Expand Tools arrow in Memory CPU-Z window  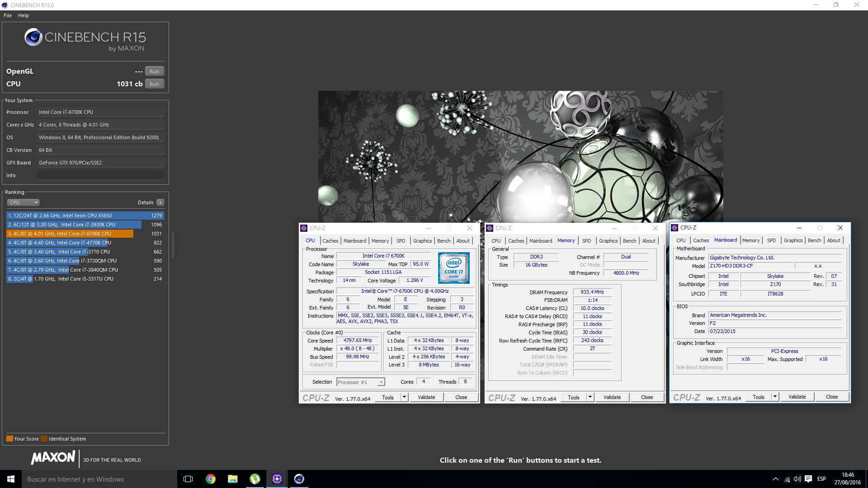[x=590, y=397]
